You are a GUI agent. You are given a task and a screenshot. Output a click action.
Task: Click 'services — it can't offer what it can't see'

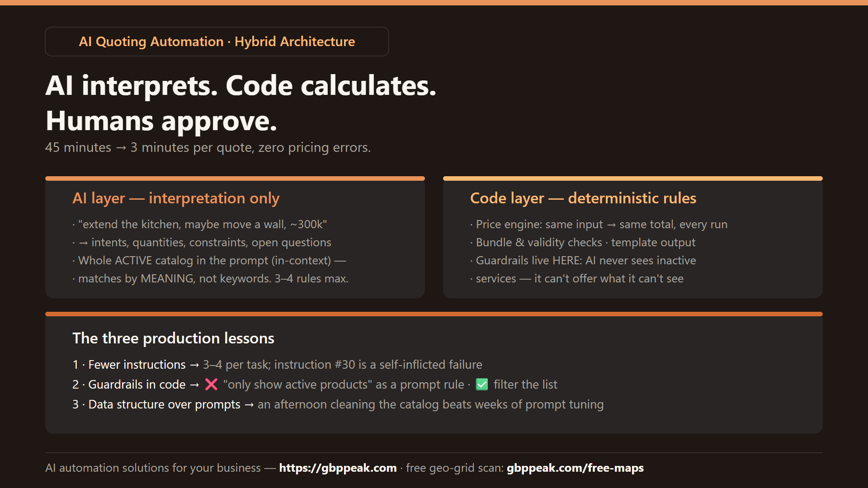click(x=577, y=279)
